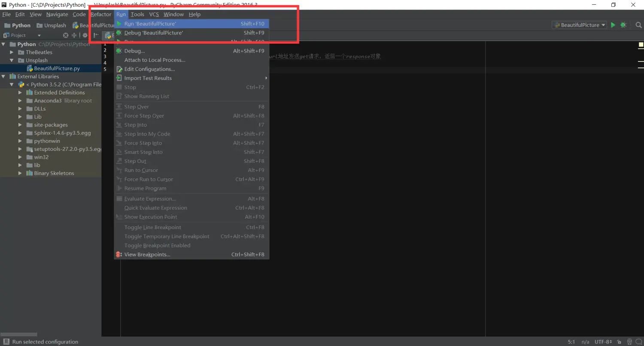Select BeautifulPicture.py in the project tree
This screenshot has width=644, height=346.
coord(57,68)
